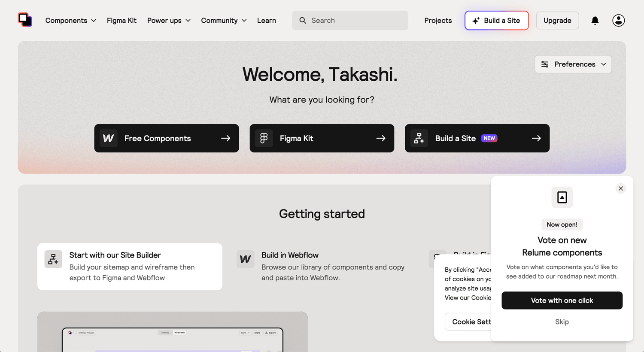The image size is (644, 352).
Task: Click the sparkle icon on Build a Site
Action: [476, 21]
